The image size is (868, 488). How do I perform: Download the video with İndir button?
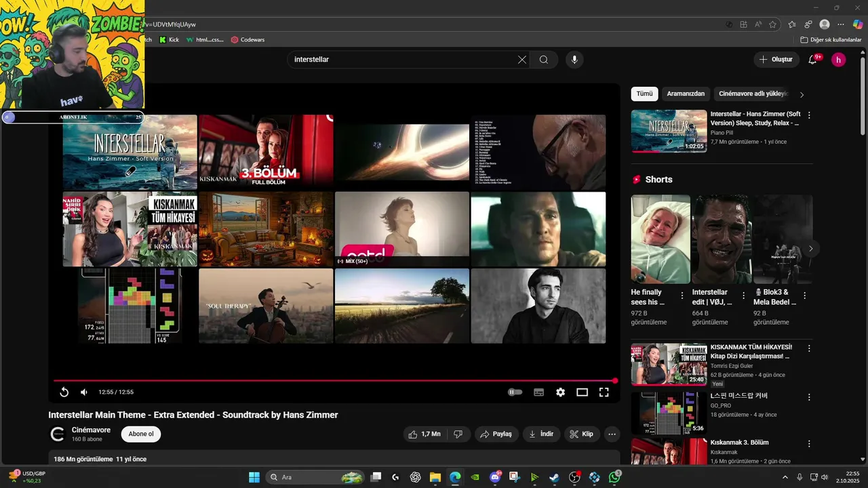(541, 434)
